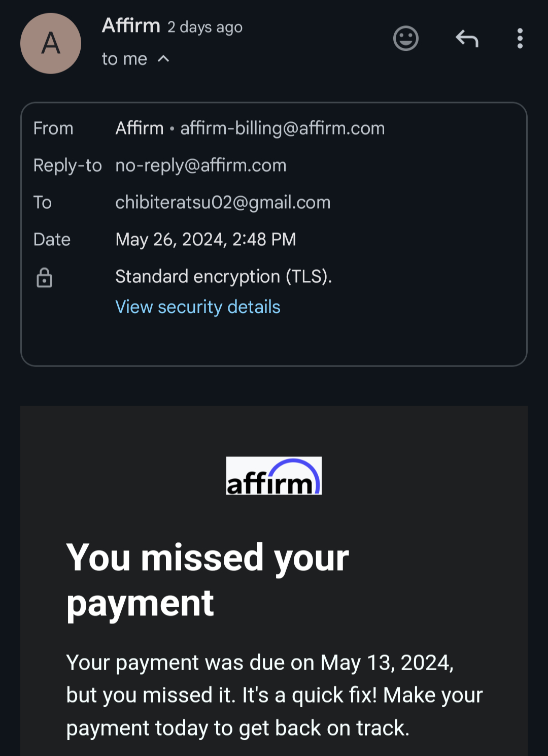Tap the Reply-to field label

pyautogui.click(x=67, y=166)
